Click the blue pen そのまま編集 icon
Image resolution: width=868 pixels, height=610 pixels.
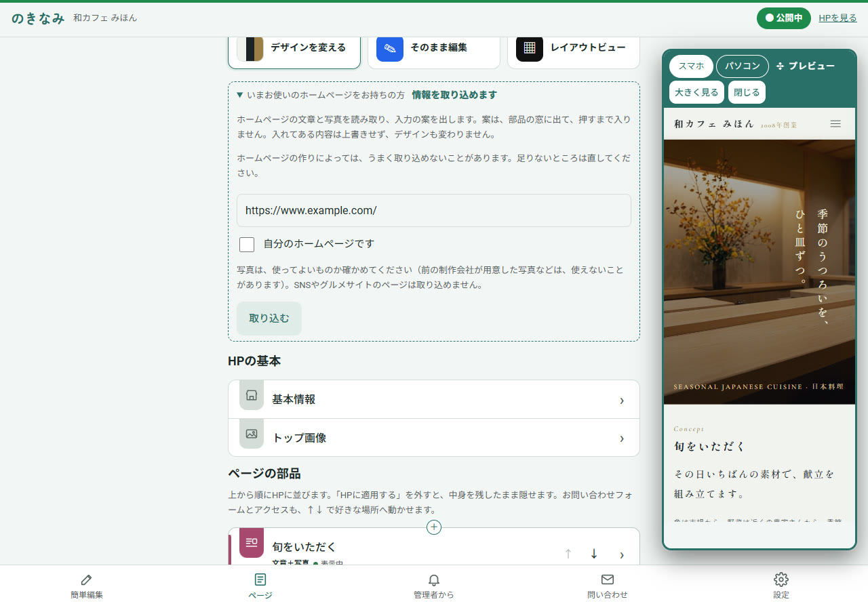tap(390, 48)
